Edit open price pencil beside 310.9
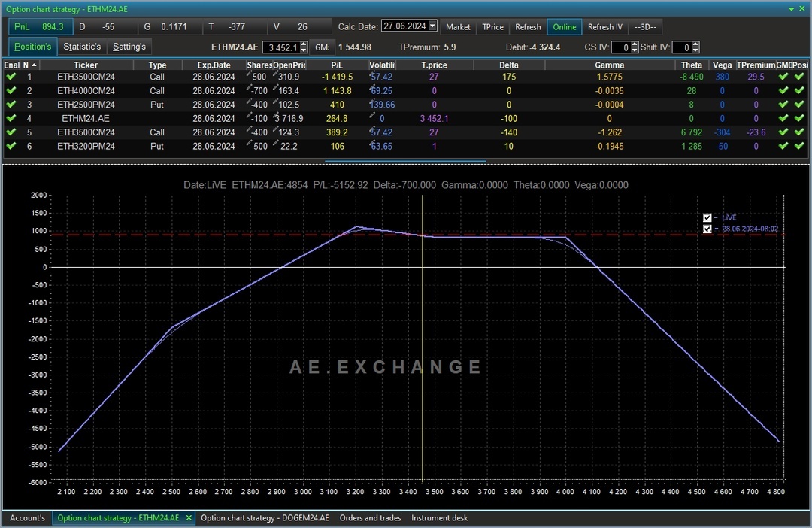Image resolution: width=812 pixels, height=528 pixels. coord(275,74)
